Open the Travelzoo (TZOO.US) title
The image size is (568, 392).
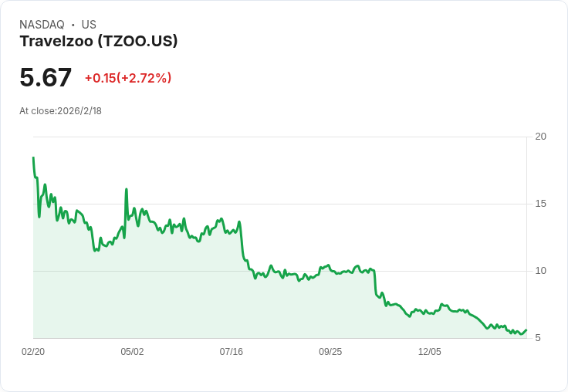tap(99, 41)
